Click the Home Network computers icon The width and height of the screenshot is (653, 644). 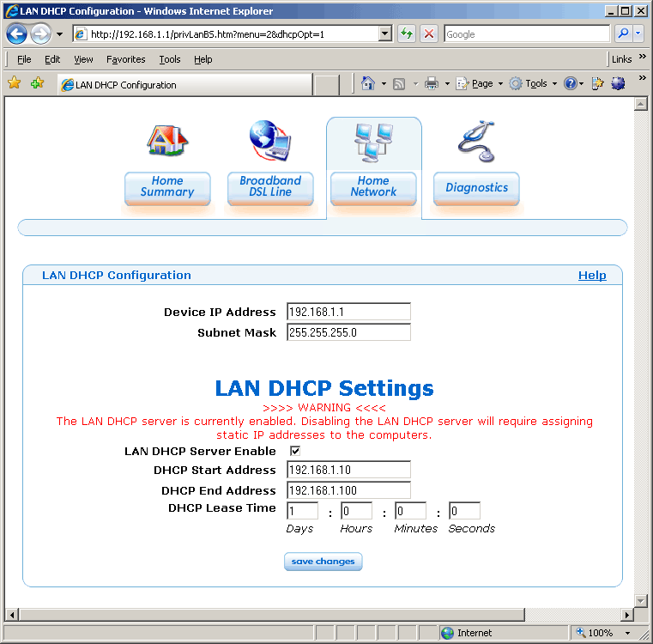pos(373,143)
